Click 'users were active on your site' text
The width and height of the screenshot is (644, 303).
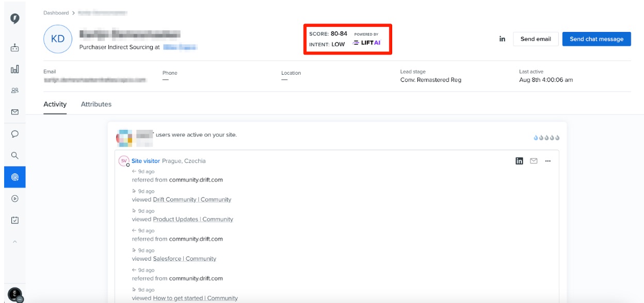tap(196, 135)
